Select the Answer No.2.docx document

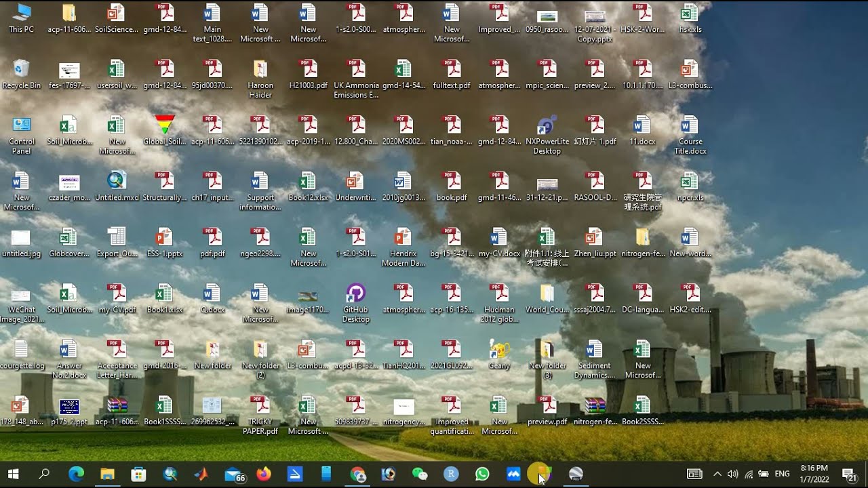pyautogui.click(x=68, y=359)
